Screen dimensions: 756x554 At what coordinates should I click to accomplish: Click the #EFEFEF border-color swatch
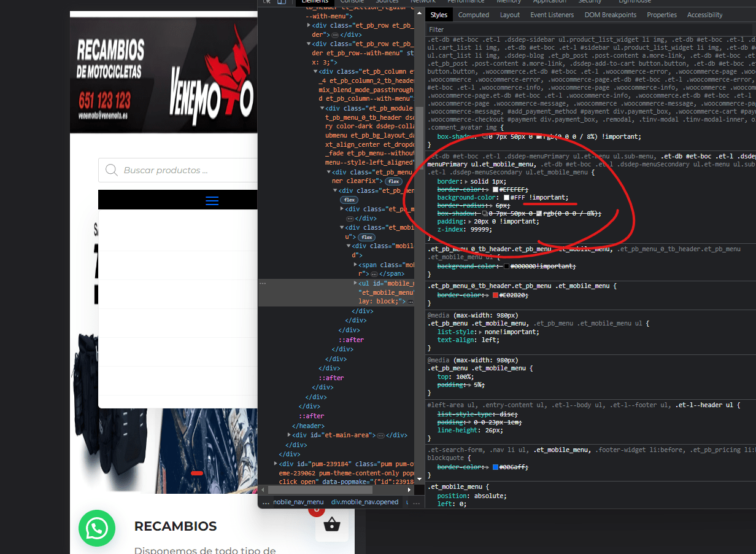click(496, 190)
